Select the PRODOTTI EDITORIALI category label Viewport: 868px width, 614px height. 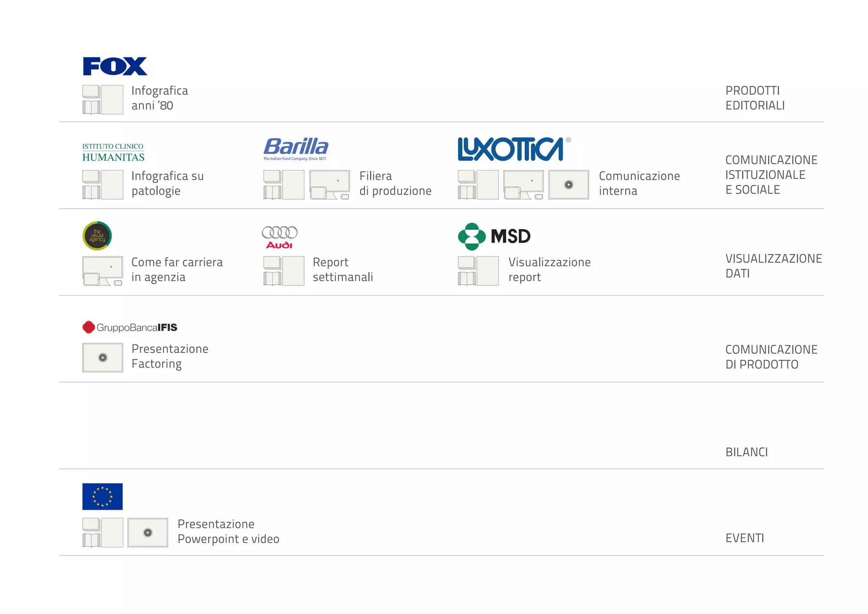[755, 98]
